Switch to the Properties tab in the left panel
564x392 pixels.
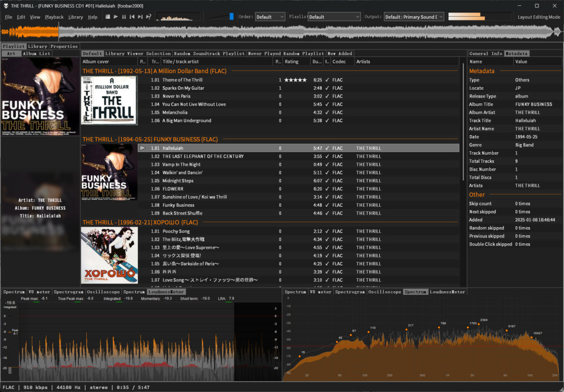(x=64, y=46)
